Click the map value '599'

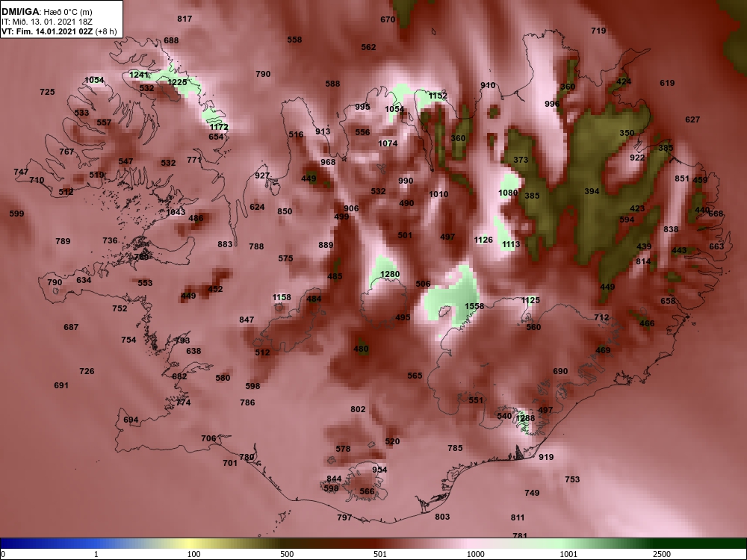coord(16,214)
